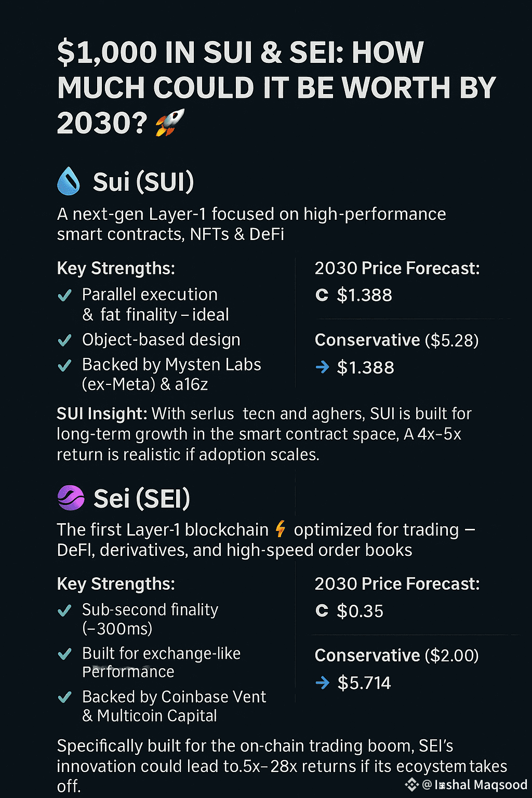Click the purple Sei wave logo
Screen dimensions: 532x798
(71, 498)
